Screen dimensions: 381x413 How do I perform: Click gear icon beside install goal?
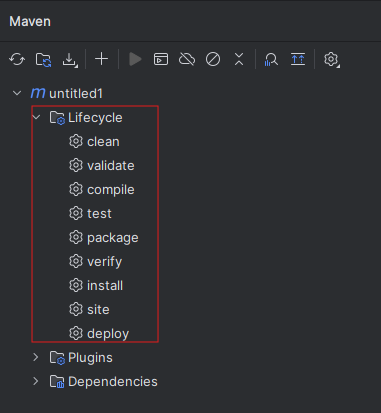[x=76, y=285]
